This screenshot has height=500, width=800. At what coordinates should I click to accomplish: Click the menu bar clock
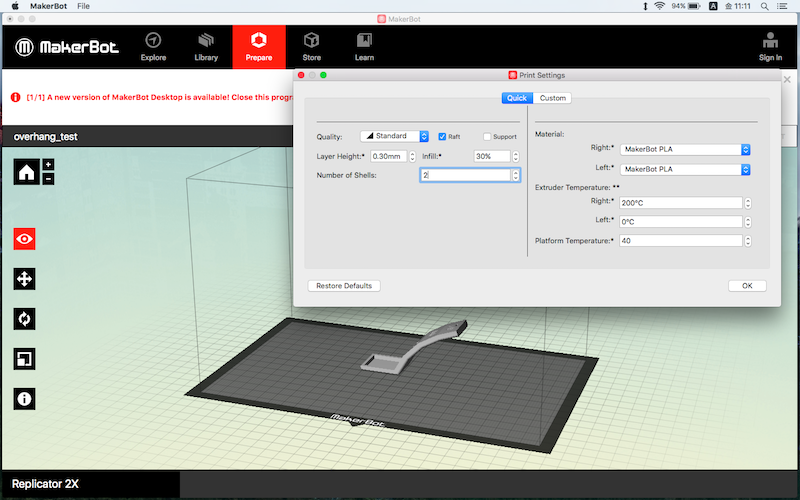pyautogui.click(x=738, y=6)
